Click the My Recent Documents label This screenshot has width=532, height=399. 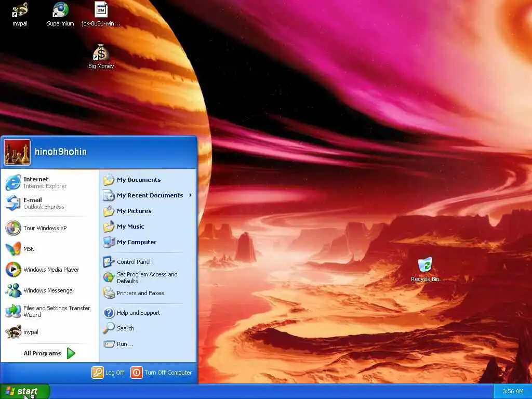pos(150,195)
